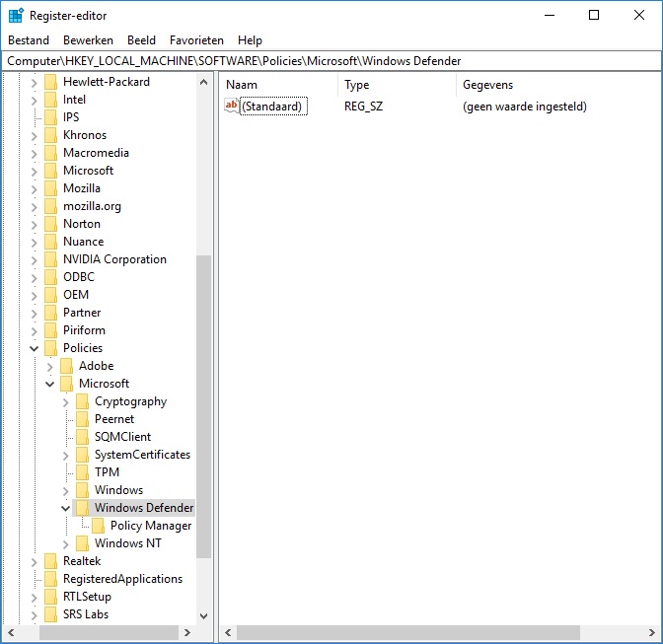Click the ab string value icon of (Standaard)
The width and height of the screenshot is (663, 644).
[x=231, y=106]
